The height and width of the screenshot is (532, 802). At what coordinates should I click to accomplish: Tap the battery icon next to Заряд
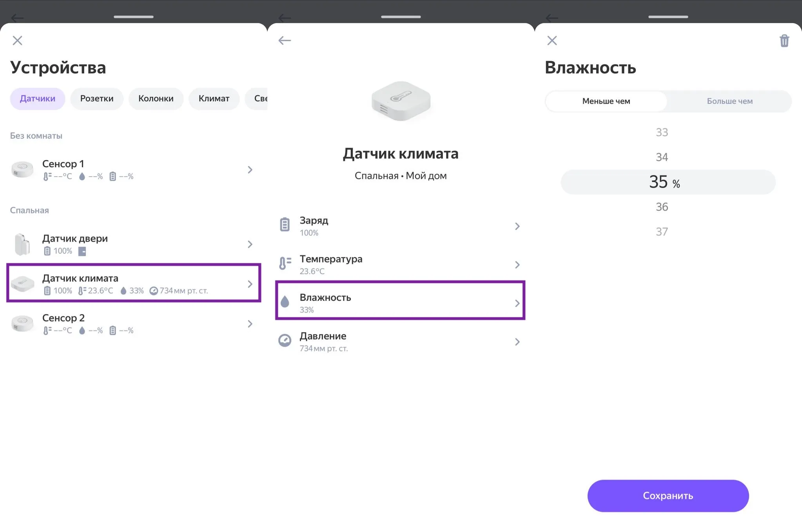[x=285, y=225]
